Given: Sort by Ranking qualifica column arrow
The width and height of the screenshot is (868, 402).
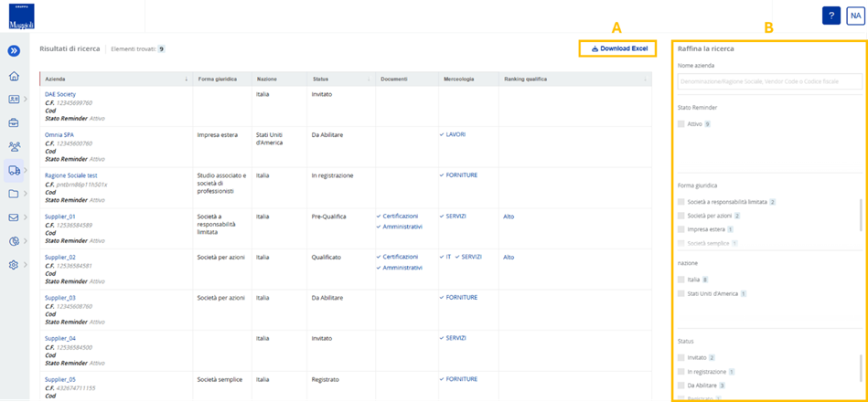Looking at the screenshot, I should [x=645, y=79].
